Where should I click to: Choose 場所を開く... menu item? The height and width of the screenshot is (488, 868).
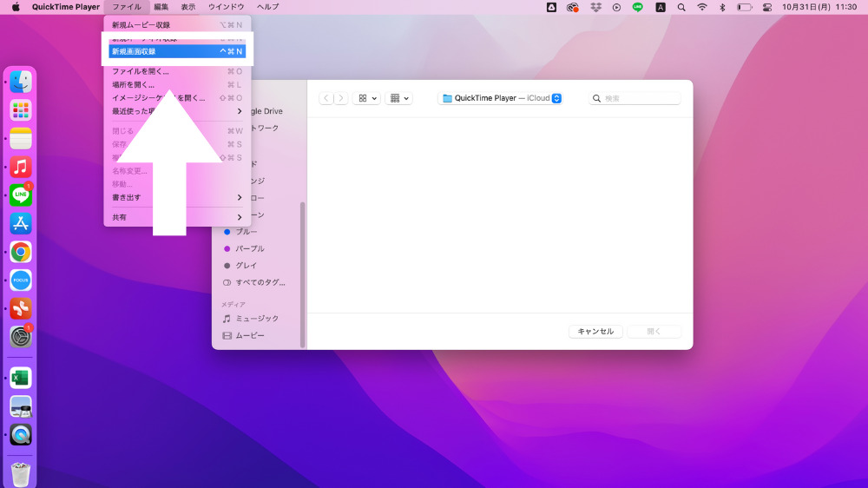(177, 85)
